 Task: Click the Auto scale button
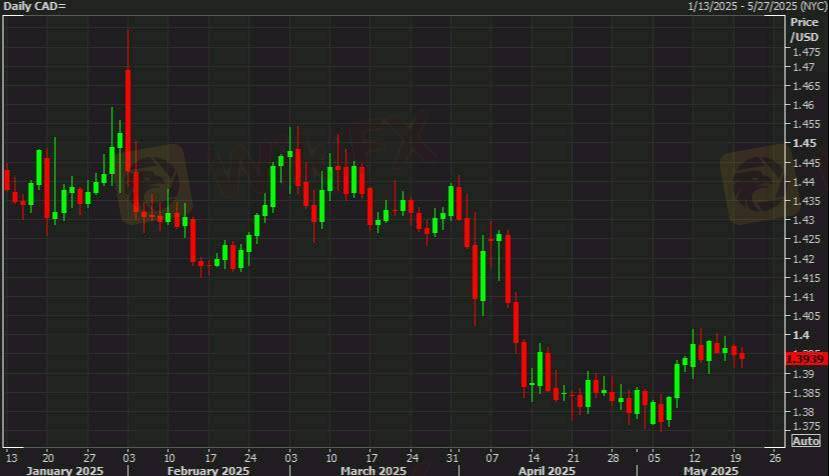806,441
